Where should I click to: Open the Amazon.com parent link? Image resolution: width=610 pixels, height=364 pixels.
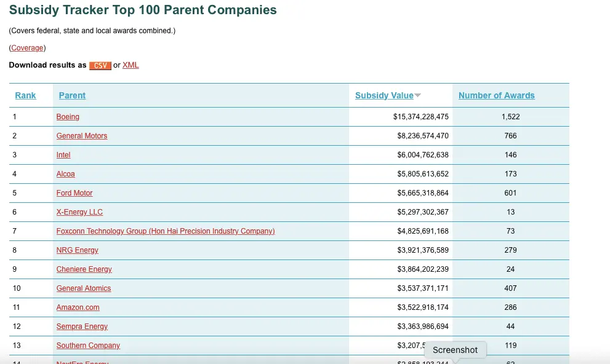coord(78,307)
